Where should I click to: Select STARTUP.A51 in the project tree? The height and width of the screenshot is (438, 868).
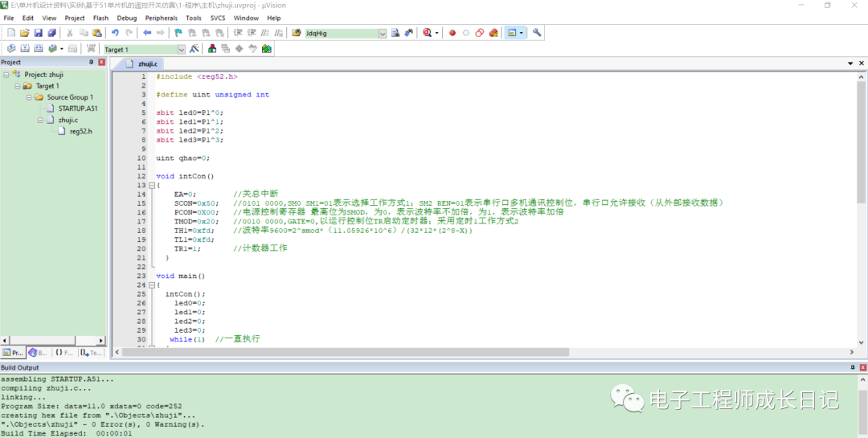tap(77, 108)
